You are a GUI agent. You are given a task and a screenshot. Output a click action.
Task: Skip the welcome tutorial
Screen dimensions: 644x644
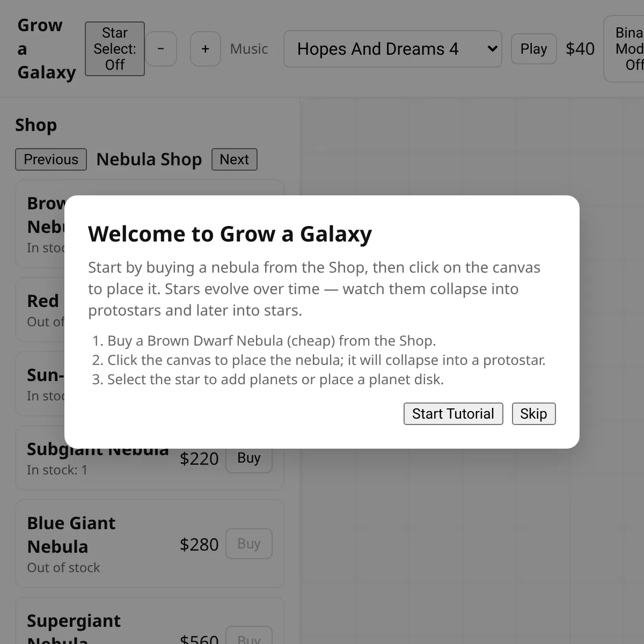point(533,414)
